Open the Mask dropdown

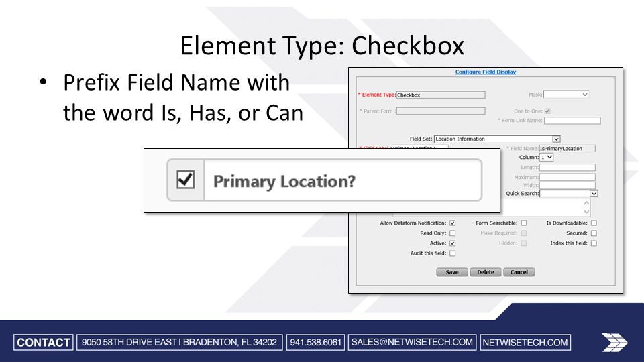click(566, 95)
